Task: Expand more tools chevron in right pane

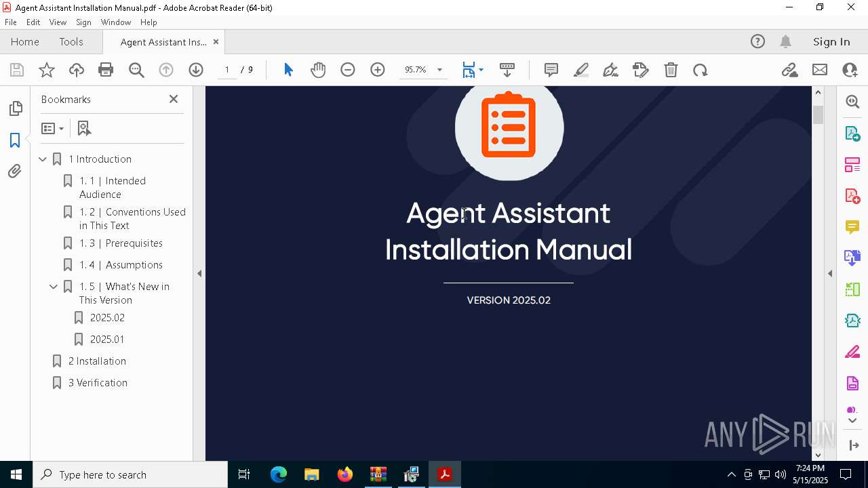Action: tap(852, 420)
